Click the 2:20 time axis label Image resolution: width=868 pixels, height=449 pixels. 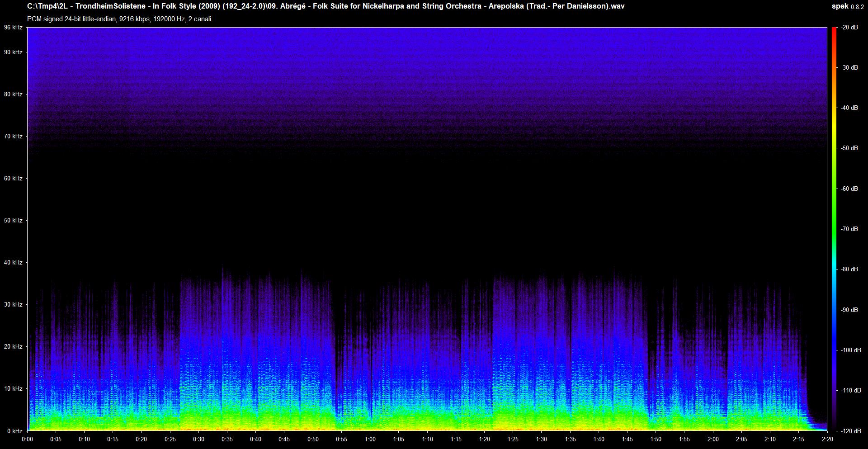tap(827, 440)
